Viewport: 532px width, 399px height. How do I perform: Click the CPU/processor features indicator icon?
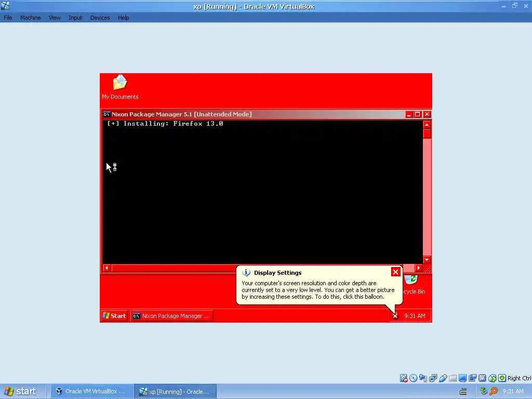(482, 378)
